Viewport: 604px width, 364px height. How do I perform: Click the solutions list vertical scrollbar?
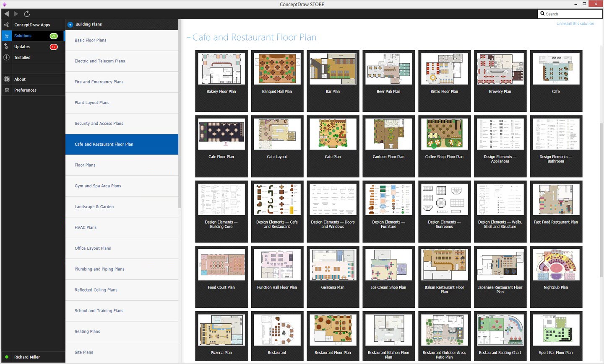[x=180, y=113]
